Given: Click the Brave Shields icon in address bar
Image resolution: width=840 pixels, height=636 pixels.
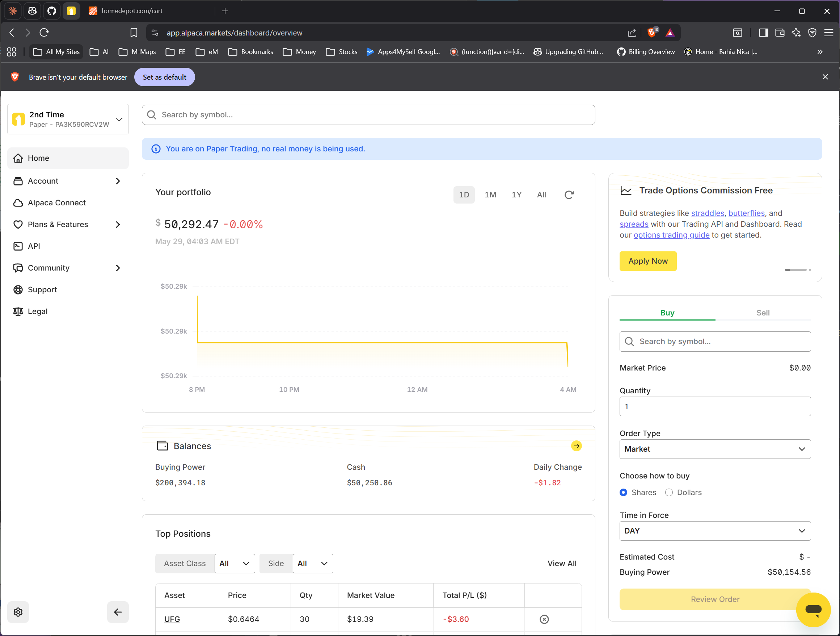Looking at the screenshot, I should click(x=652, y=33).
